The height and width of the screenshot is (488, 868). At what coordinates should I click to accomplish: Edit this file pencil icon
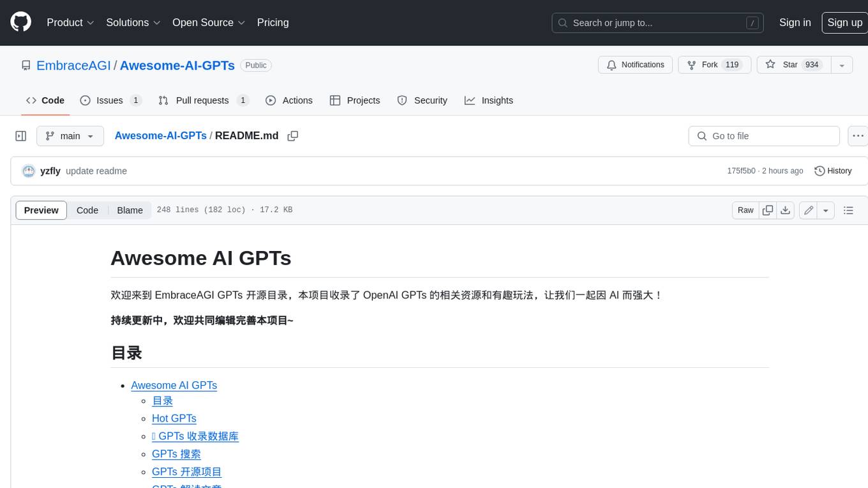(x=808, y=210)
